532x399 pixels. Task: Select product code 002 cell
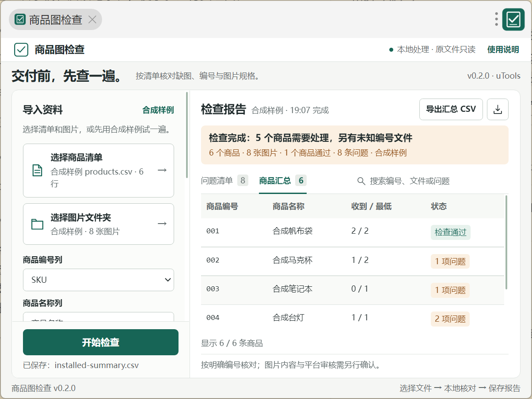[213, 260]
